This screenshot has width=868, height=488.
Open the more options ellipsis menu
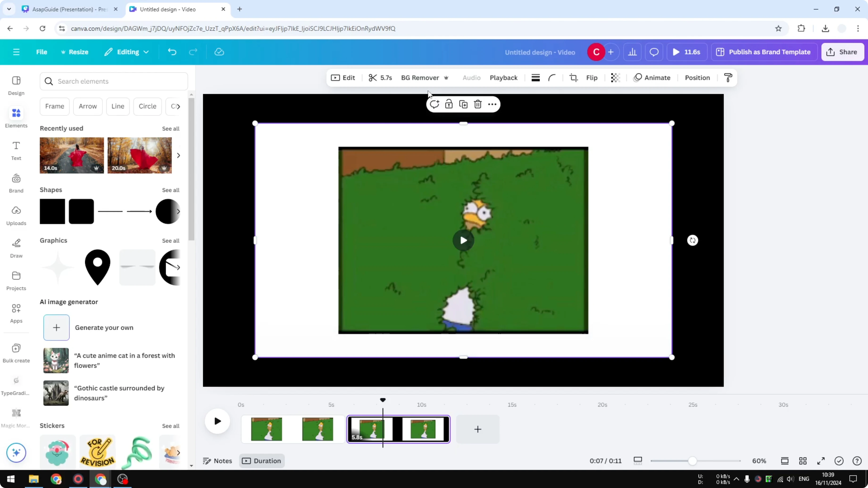click(x=492, y=104)
